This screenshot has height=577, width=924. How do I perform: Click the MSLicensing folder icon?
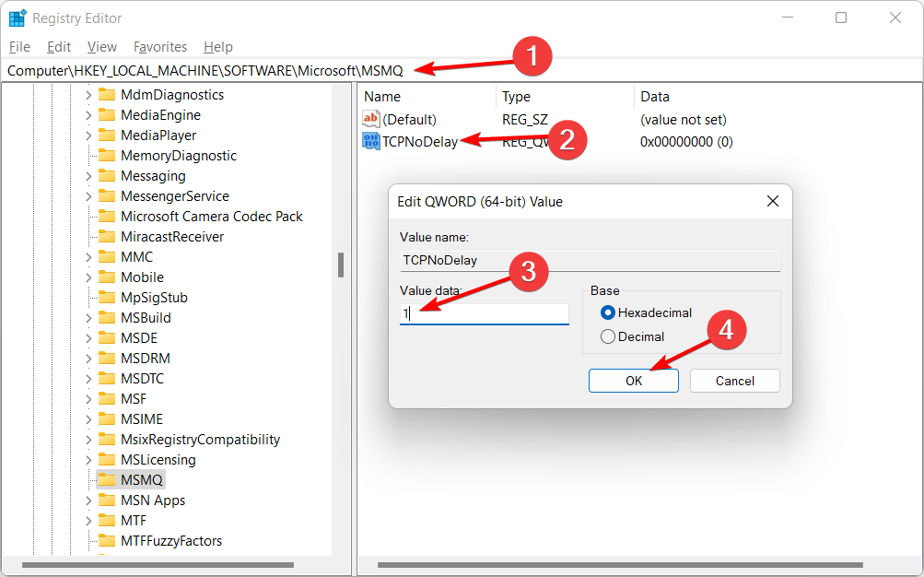(106, 459)
